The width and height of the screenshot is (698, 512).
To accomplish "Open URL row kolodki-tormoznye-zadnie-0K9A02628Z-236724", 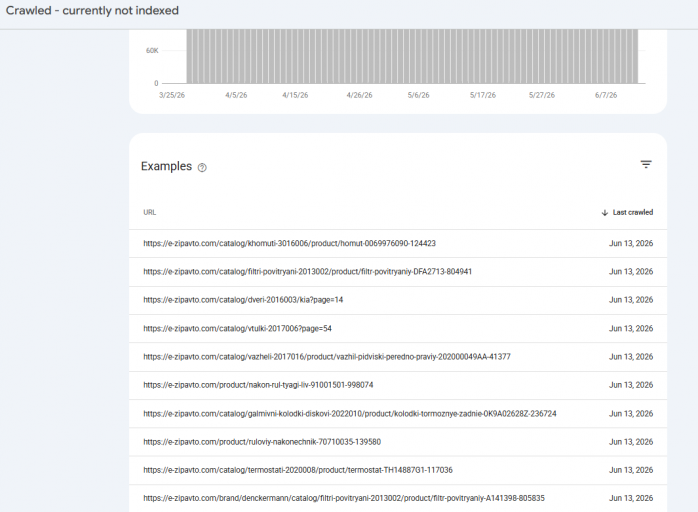I will pyautogui.click(x=398, y=414).
